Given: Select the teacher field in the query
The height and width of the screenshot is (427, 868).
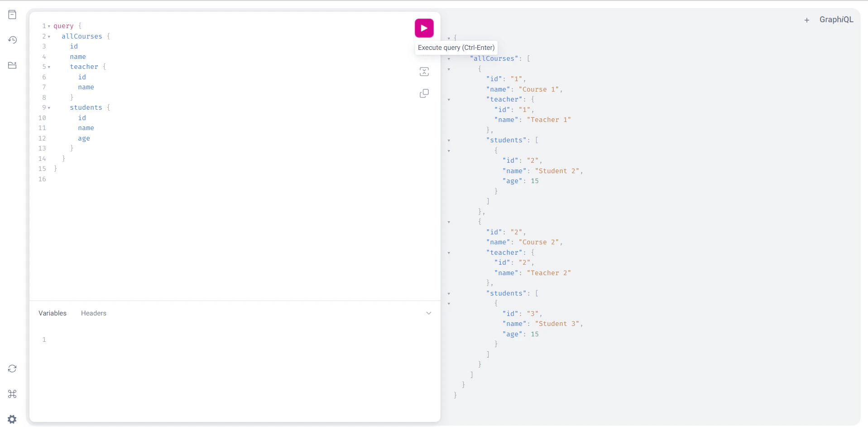Looking at the screenshot, I should click(84, 67).
